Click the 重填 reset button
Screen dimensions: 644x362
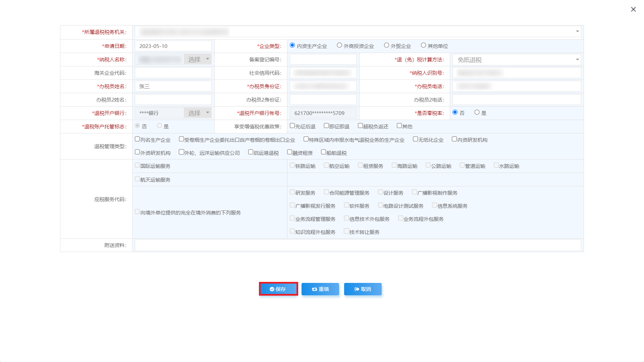[x=320, y=289]
